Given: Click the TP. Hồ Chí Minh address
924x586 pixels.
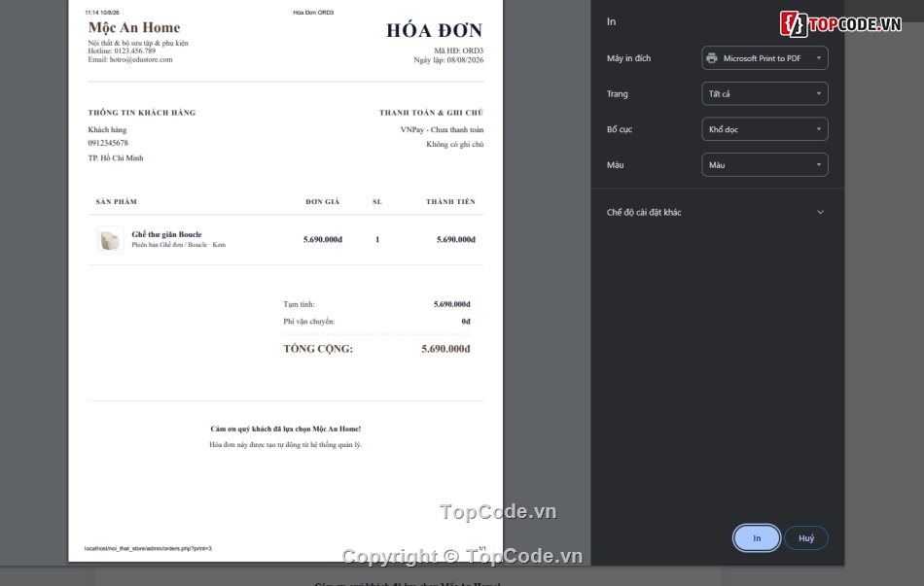Looking at the screenshot, I should (116, 157).
